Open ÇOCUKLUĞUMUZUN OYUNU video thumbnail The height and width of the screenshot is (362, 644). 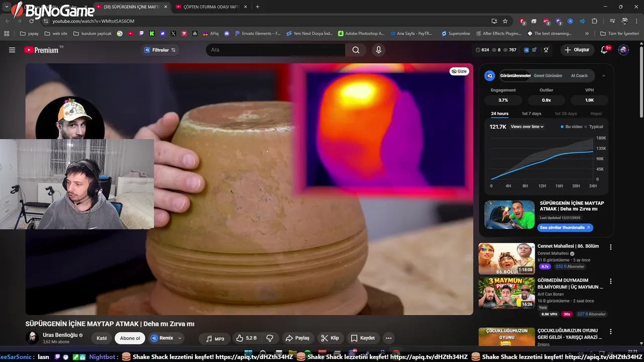pos(506,337)
